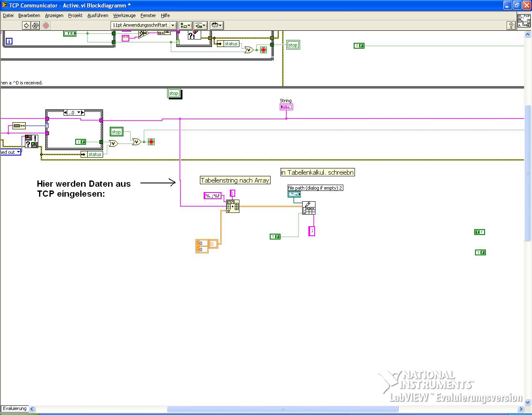Click the horizontal scrollbar thumb
532x415 pixels.
click(283, 409)
